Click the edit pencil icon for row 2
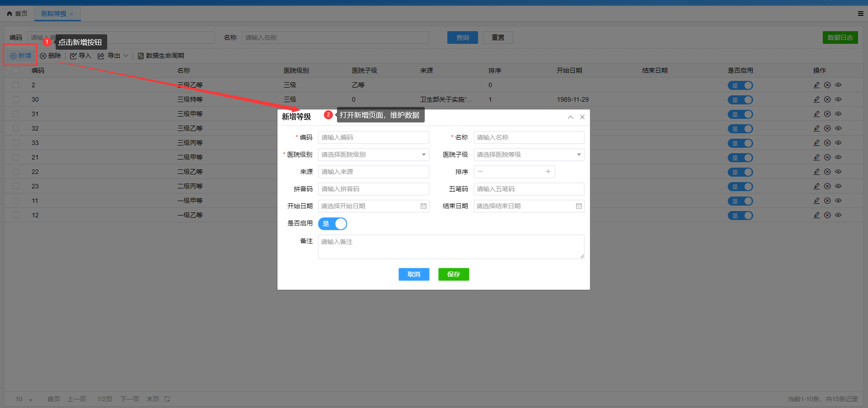 coord(816,85)
